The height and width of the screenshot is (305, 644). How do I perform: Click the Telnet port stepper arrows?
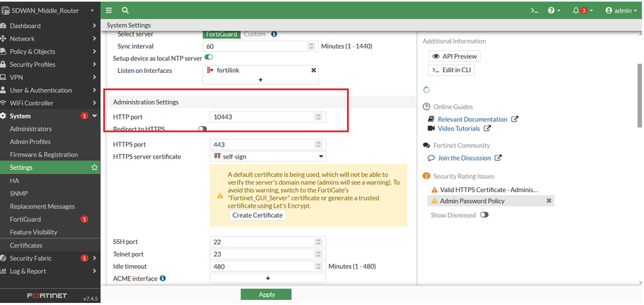(x=318, y=255)
